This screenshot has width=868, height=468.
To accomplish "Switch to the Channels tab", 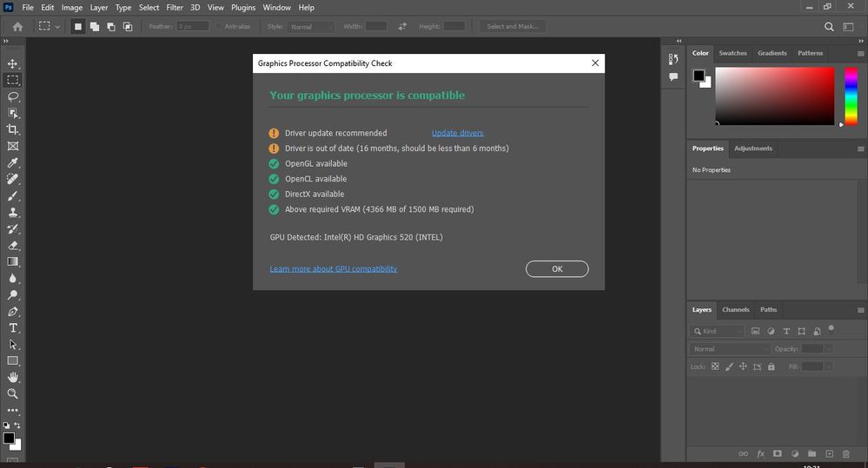I will [735, 310].
